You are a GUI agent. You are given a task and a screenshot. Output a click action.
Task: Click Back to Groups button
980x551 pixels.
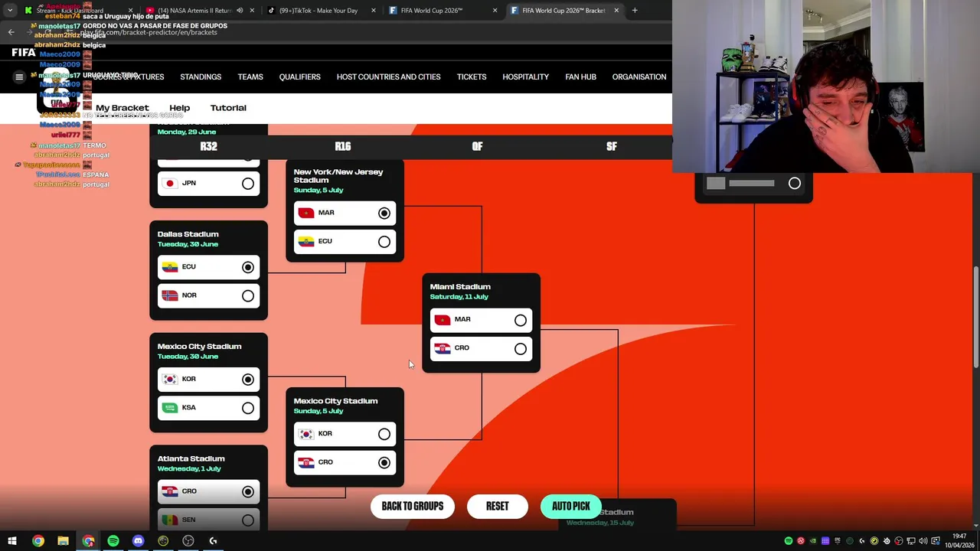tap(413, 506)
